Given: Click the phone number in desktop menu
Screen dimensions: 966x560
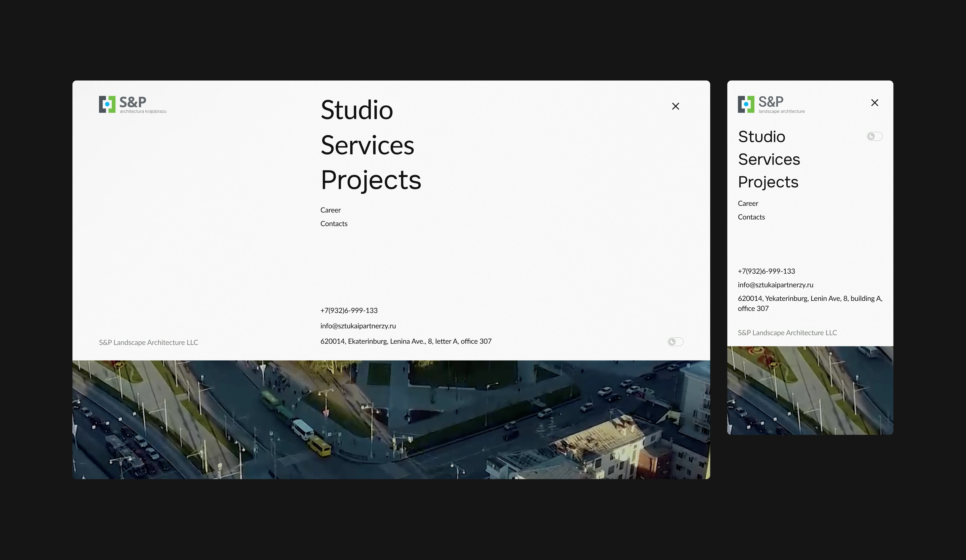Looking at the screenshot, I should (x=349, y=310).
